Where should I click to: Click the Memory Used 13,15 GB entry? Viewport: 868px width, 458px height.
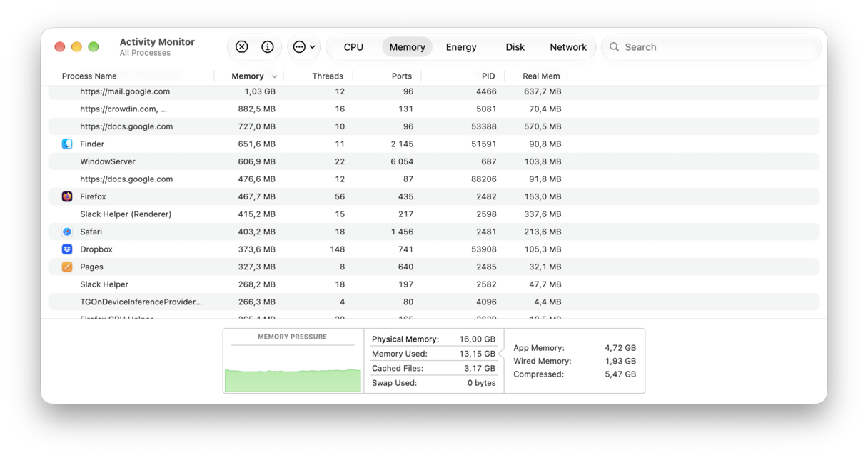click(433, 354)
